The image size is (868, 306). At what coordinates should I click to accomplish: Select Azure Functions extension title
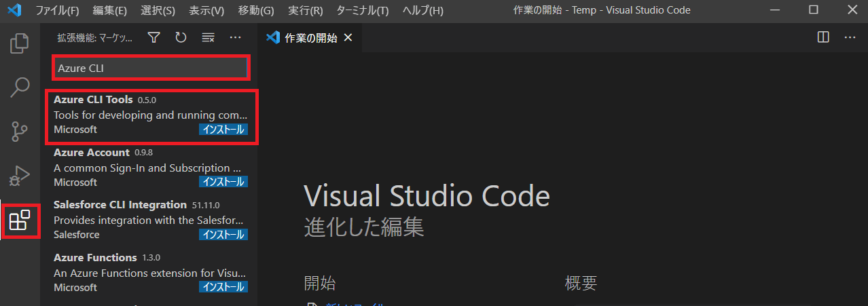coord(95,258)
